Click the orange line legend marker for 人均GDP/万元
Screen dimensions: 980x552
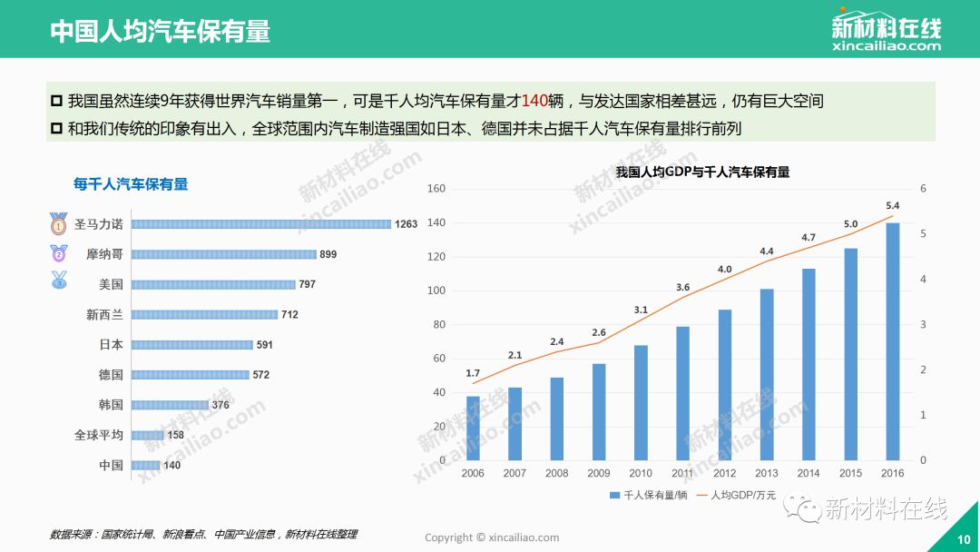pyautogui.click(x=697, y=495)
